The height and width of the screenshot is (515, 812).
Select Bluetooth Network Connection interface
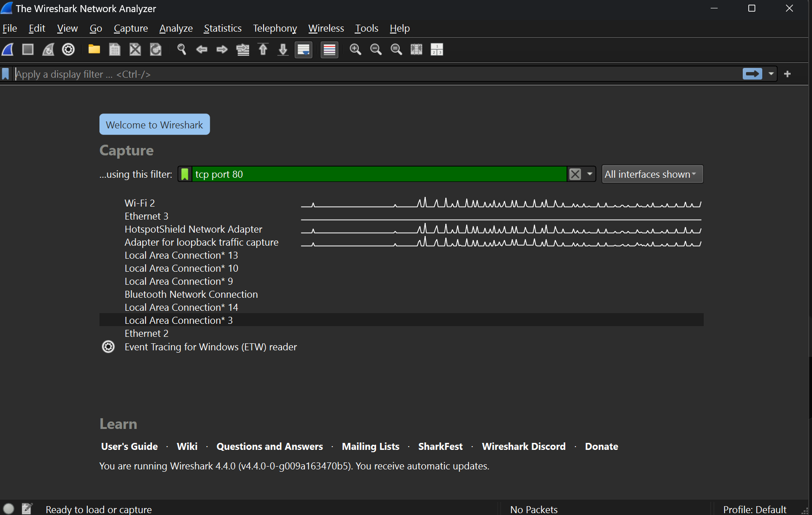[x=402, y=294]
